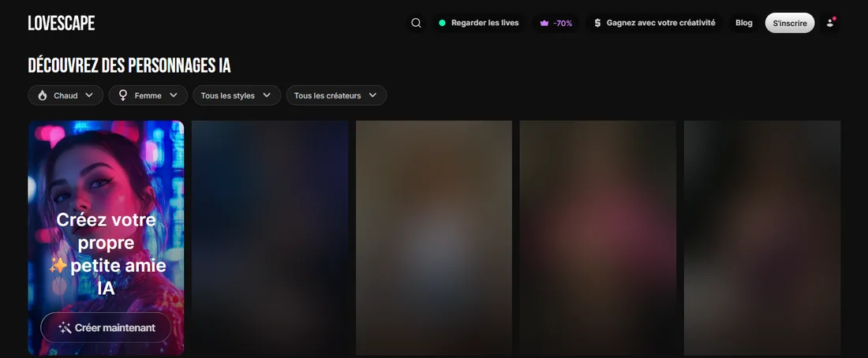Click the female symbol icon

click(123, 95)
